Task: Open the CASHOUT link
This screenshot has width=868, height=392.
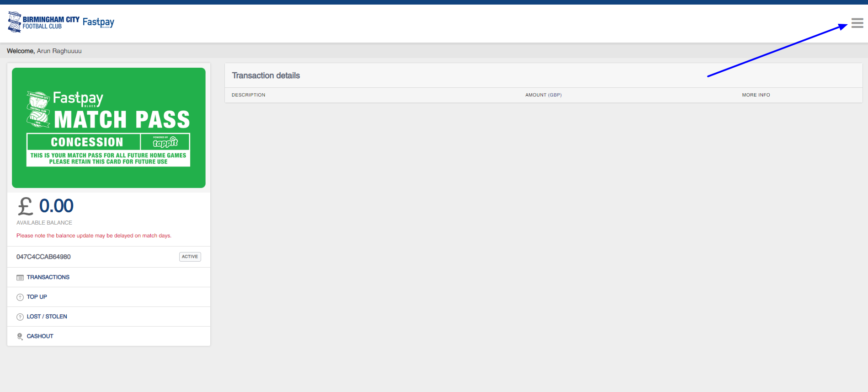Action: 40,336
